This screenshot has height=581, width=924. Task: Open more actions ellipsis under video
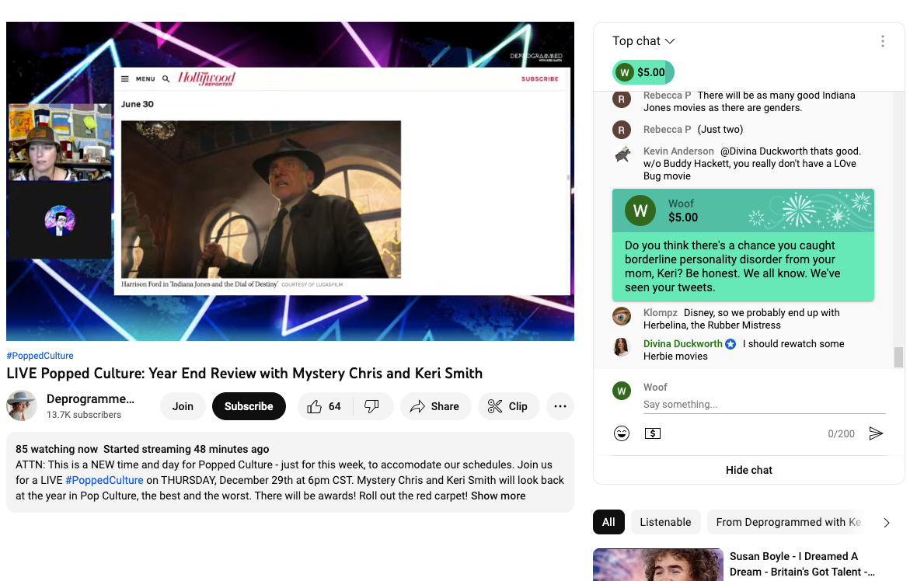pyautogui.click(x=560, y=406)
